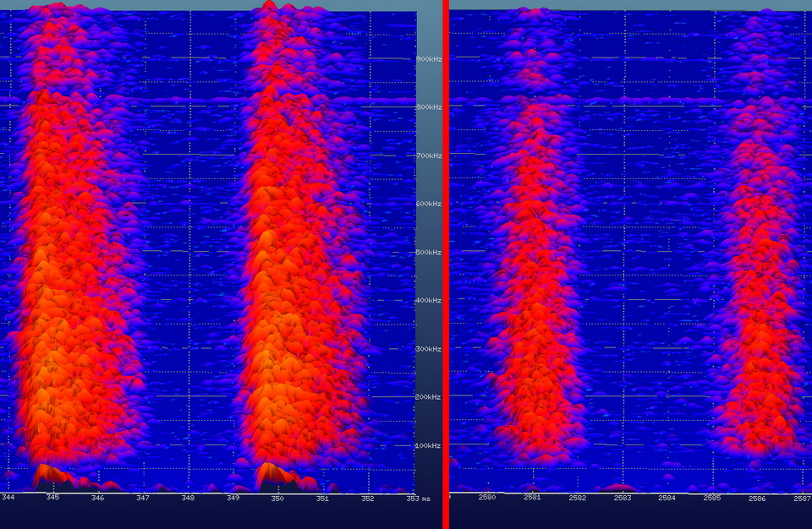
Task: Pick the 2584 time label on right plot
Action: pos(667,498)
